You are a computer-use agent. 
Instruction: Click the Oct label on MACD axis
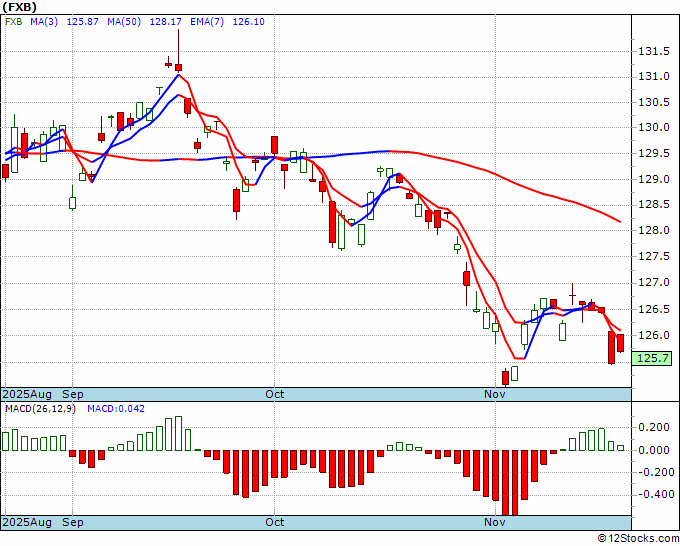pos(275,522)
